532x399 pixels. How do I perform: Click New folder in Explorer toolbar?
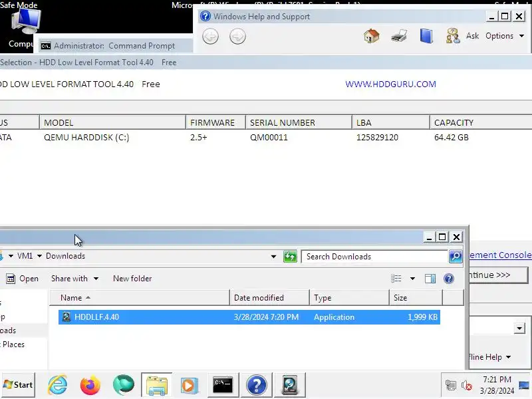point(132,279)
